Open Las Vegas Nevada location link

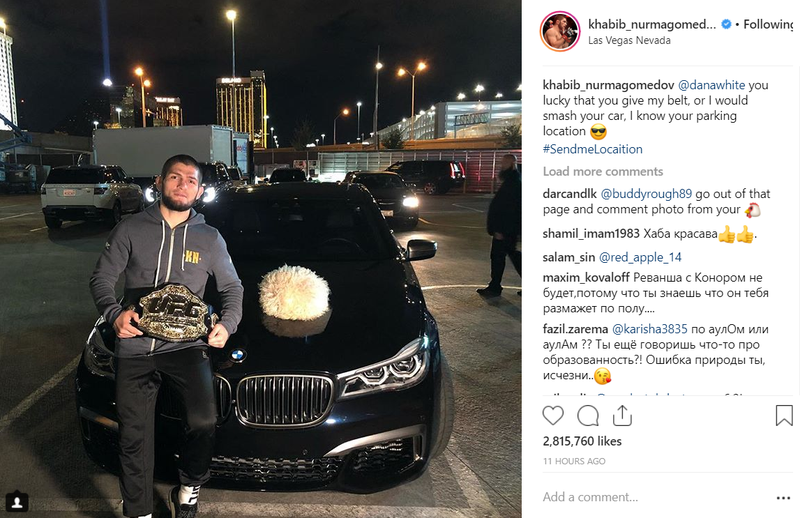point(629,40)
